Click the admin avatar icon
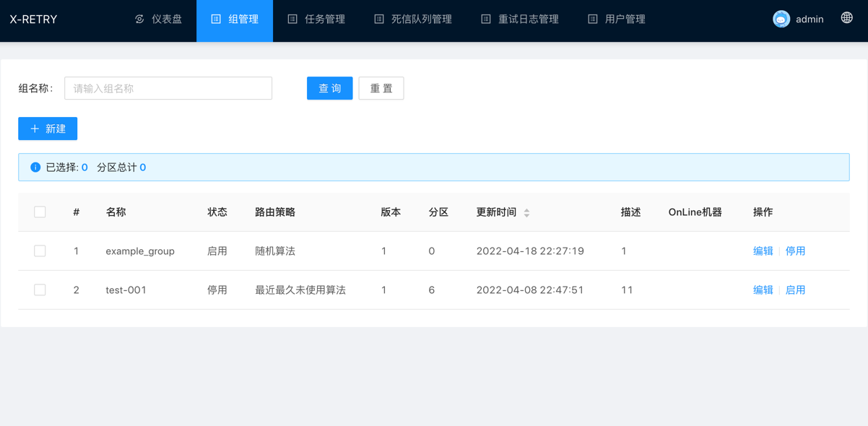Viewport: 868px width, 426px height. click(781, 19)
